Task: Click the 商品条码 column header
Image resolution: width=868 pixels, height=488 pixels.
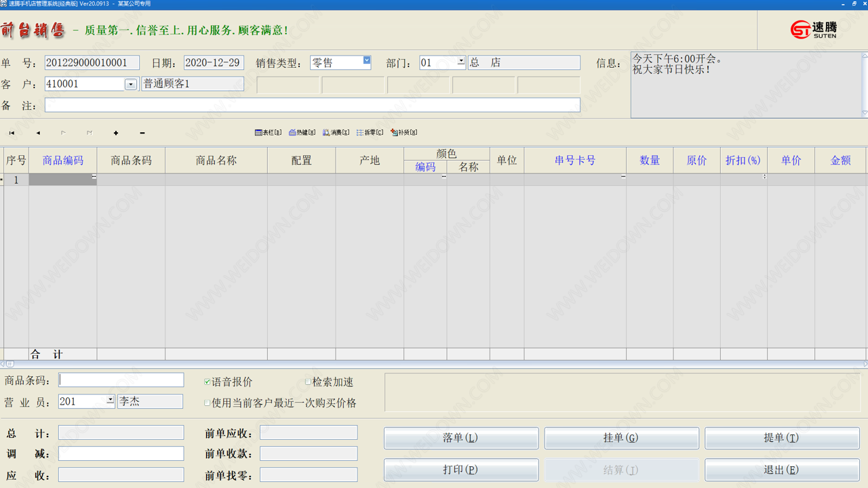Action: tap(131, 161)
